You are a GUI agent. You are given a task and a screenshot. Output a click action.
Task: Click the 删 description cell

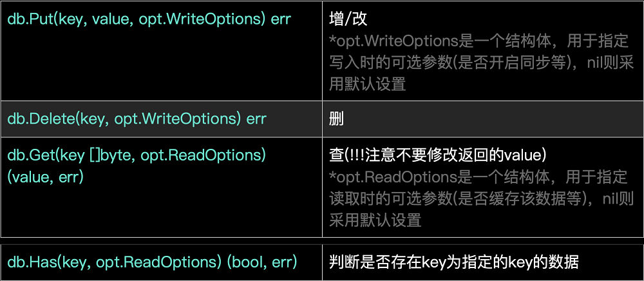point(483,119)
